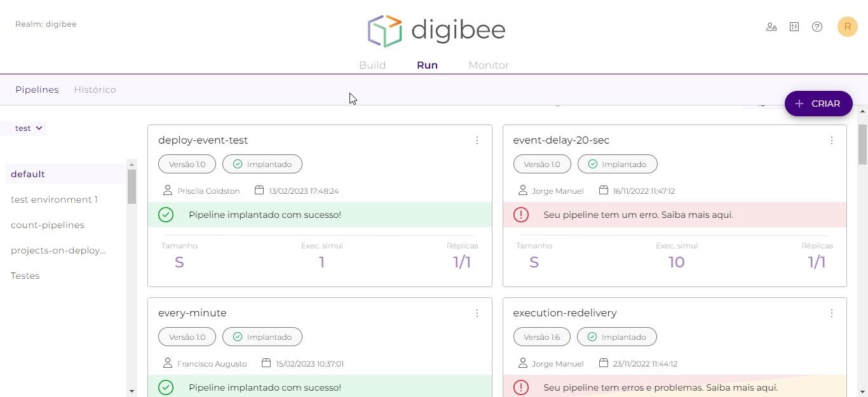The width and height of the screenshot is (868, 397).
Task: Open execution-redelivery card three-dot menu
Action: pos(831,313)
